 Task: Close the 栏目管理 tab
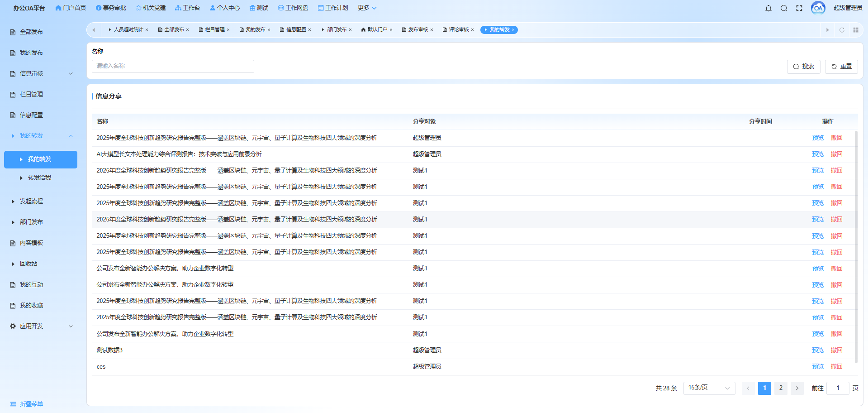tap(228, 30)
